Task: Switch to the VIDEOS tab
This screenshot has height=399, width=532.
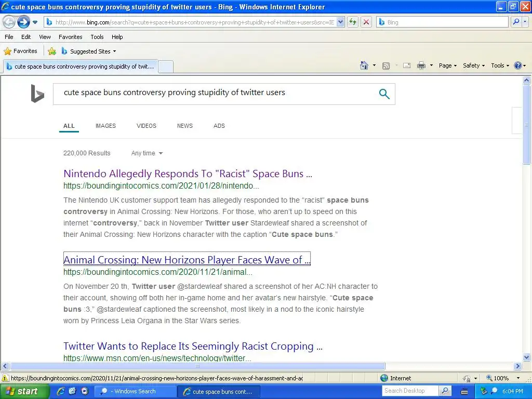Action: coord(146,126)
